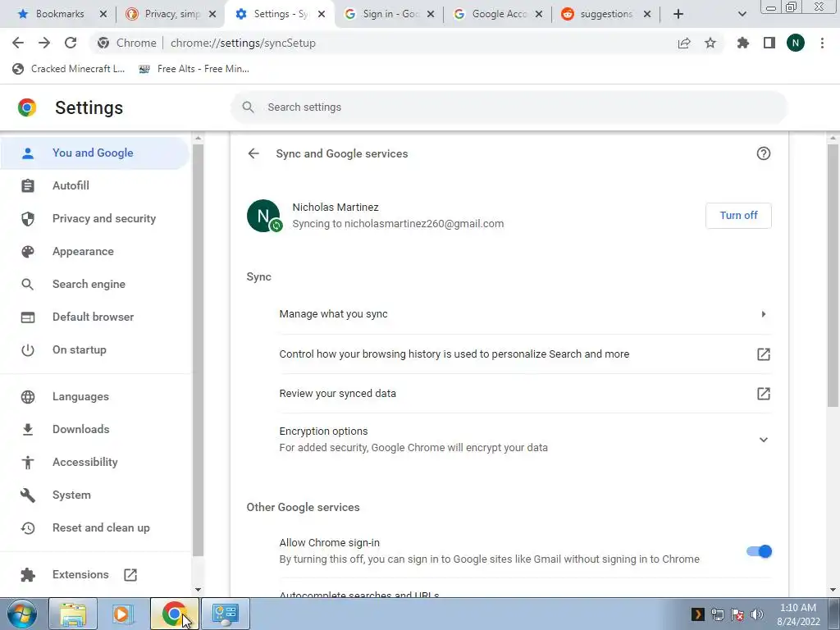Open help for Sync and Google services
The width and height of the screenshot is (840, 630).
(764, 153)
